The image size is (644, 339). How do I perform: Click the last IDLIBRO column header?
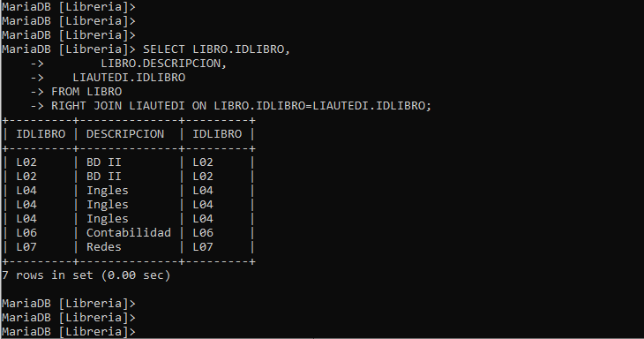[217, 134]
